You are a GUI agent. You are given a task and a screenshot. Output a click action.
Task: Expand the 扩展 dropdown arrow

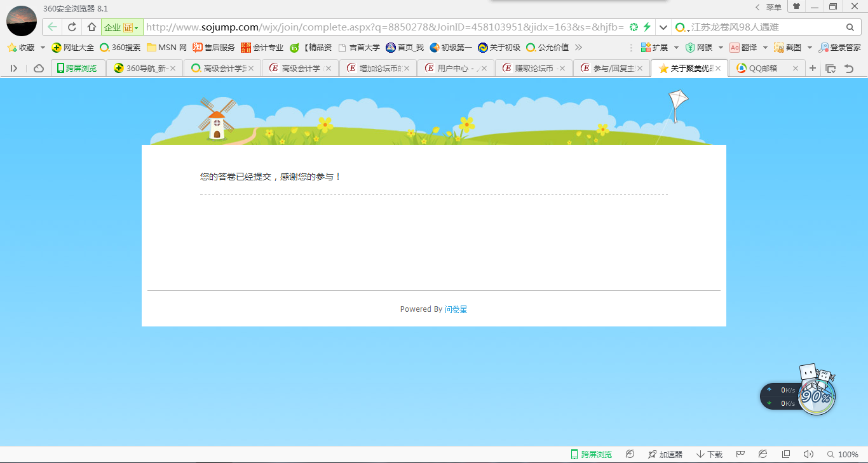pyautogui.click(x=676, y=48)
